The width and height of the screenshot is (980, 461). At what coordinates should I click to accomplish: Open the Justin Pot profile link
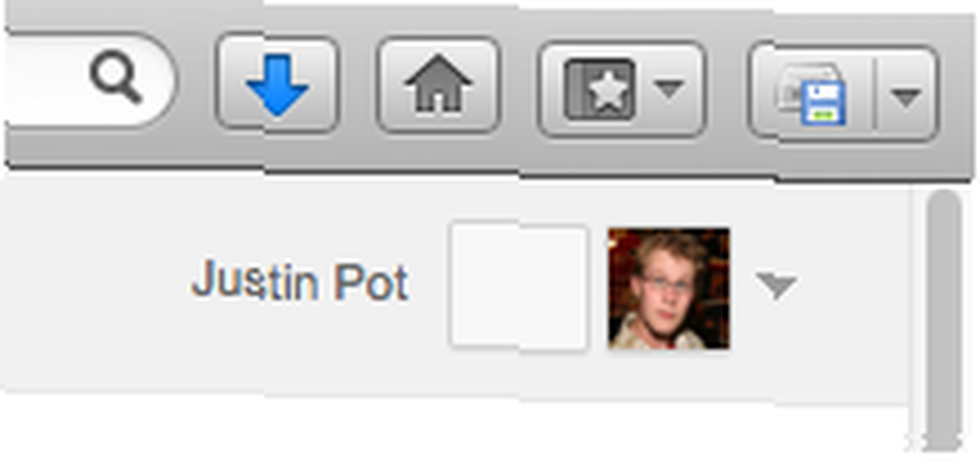point(300,282)
